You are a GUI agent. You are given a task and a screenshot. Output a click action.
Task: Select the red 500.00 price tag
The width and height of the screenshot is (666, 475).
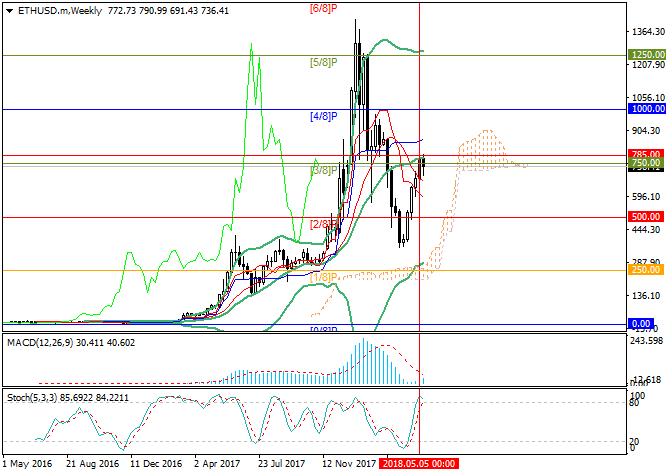643,216
